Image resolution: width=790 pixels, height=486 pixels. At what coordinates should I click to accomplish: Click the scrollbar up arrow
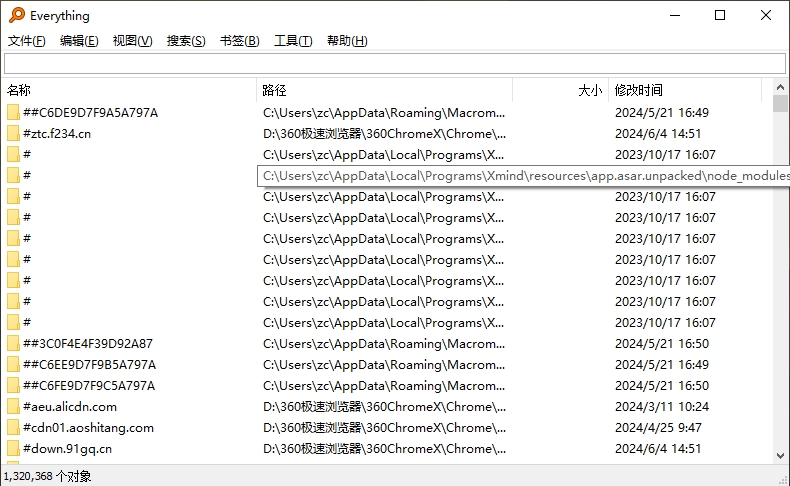(780, 87)
